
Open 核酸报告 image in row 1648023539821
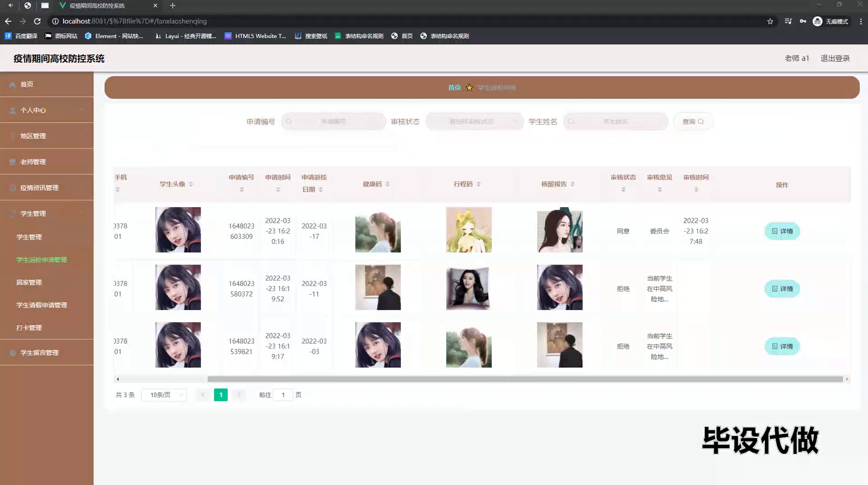coord(560,345)
